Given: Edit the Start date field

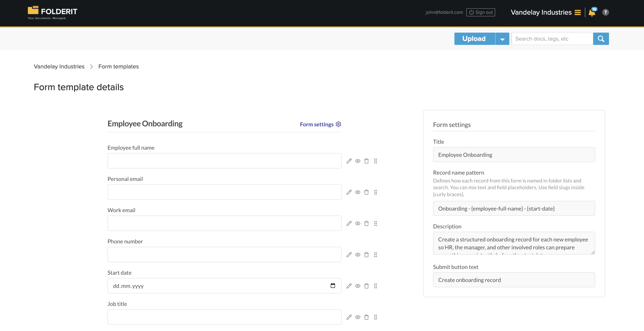Looking at the screenshot, I should tap(349, 286).
